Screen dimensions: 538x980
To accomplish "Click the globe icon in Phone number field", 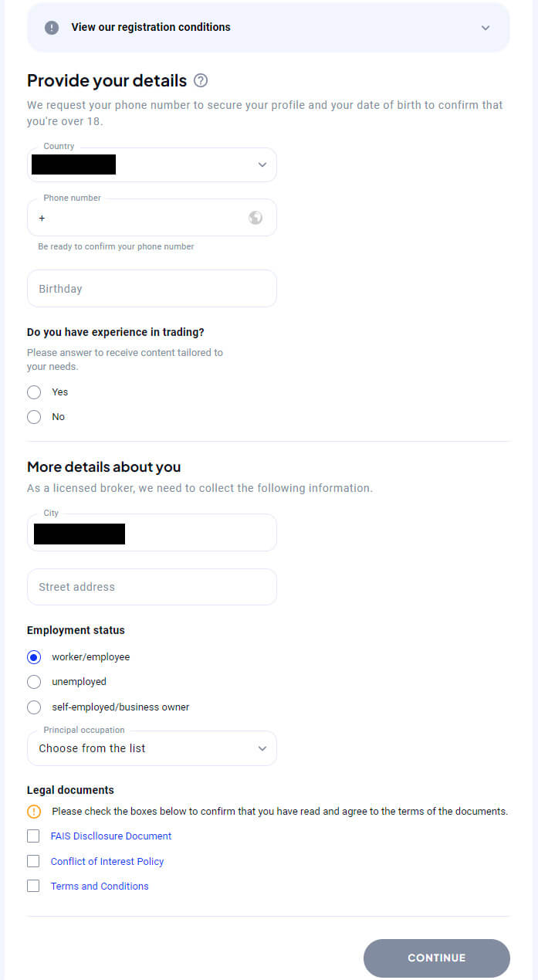I will tap(255, 218).
